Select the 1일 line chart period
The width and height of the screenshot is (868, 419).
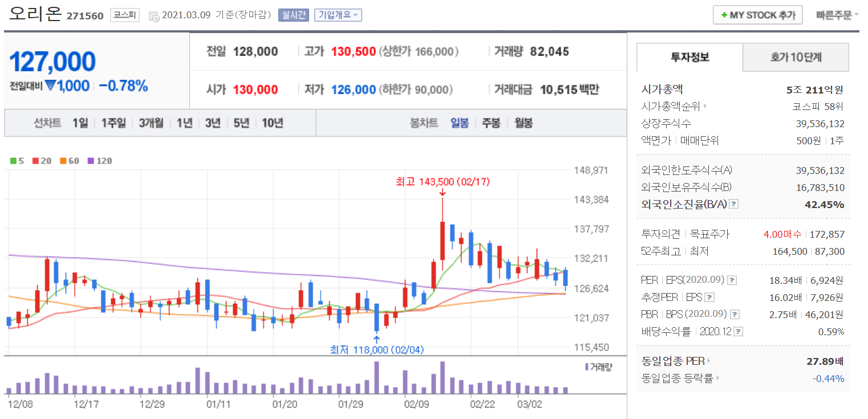point(80,123)
